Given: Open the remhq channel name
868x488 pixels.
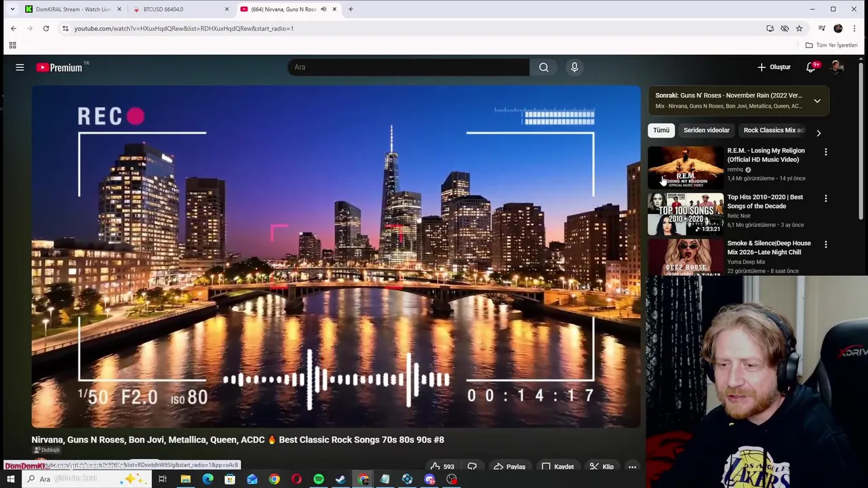Looking at the screenshot, I should click(x=735, y=169).
